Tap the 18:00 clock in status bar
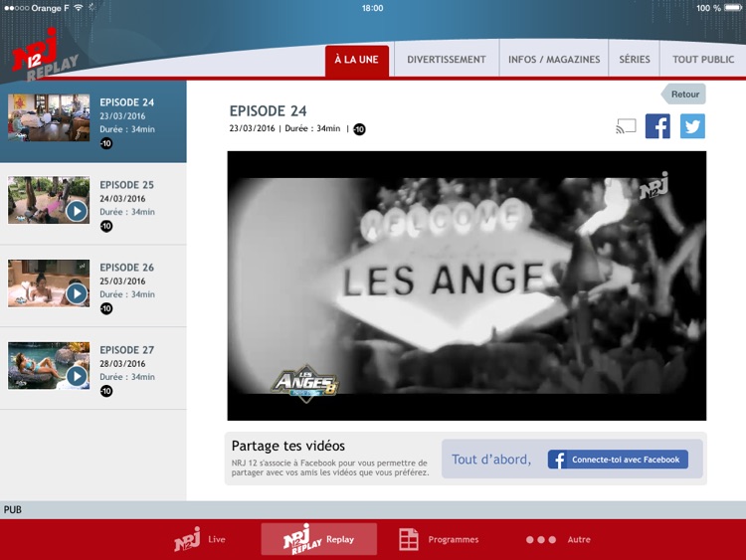This screenshot has height=560, width=746. (x=373, y=8)
